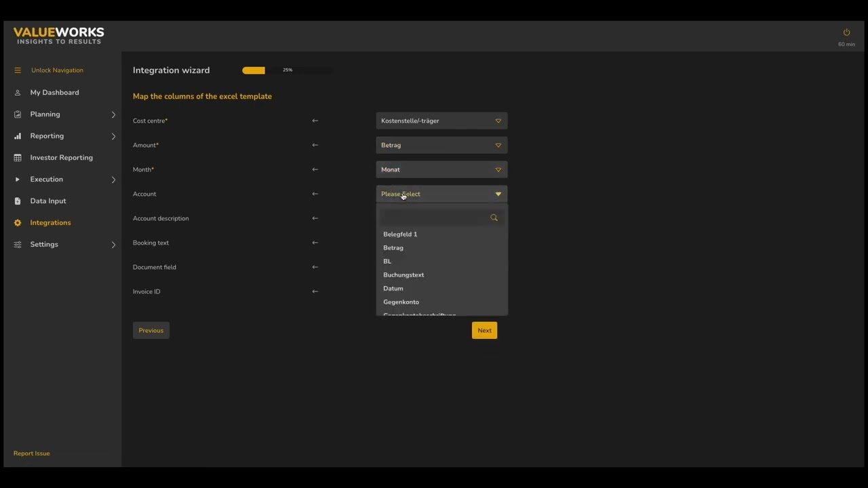This screenshot has width=868, height=488.
Task: Expand the Settings submenu chevron
Action: [x=113, y=245]
